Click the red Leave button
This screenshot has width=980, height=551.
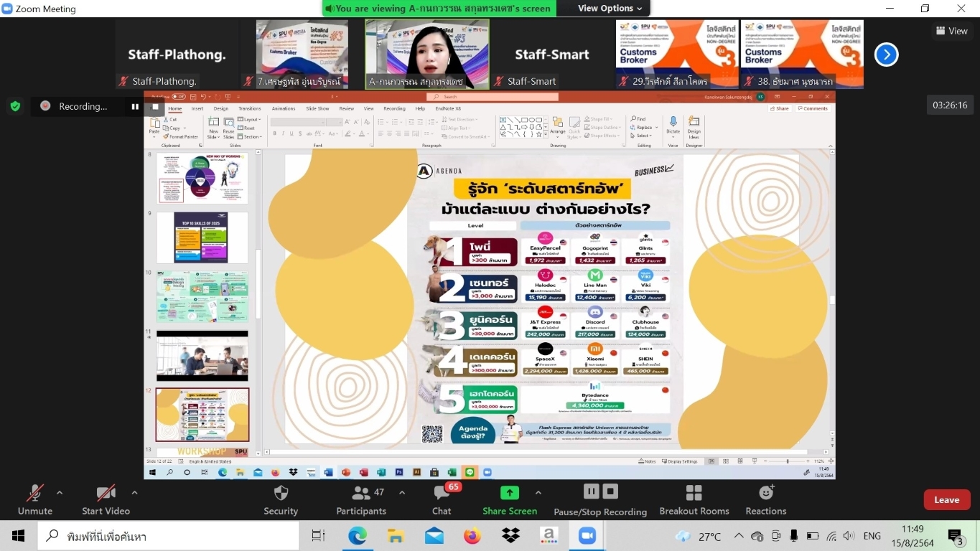[946, 500]
